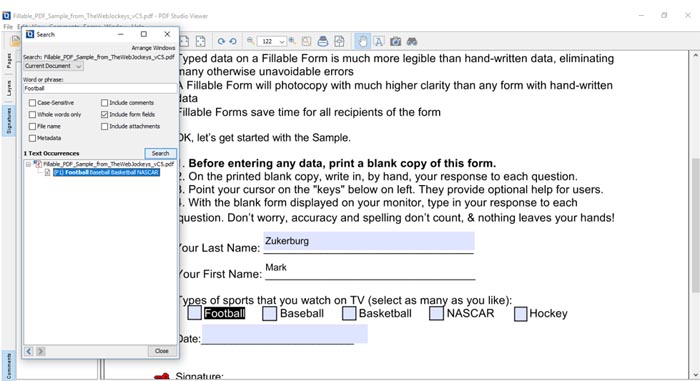Click the PDF Studio icon in Search title bar
Viewport: 700px width, 381px height.
click(x=30, y=34)
